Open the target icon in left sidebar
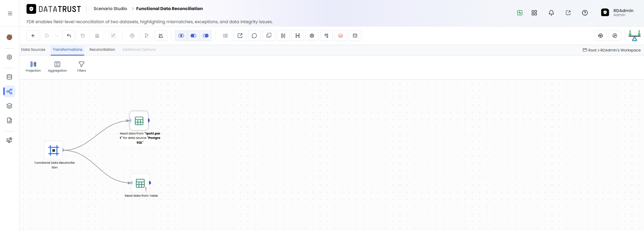The height and width of the screenshot is (231, 644). pyautogui.click(x=9, y=37)
